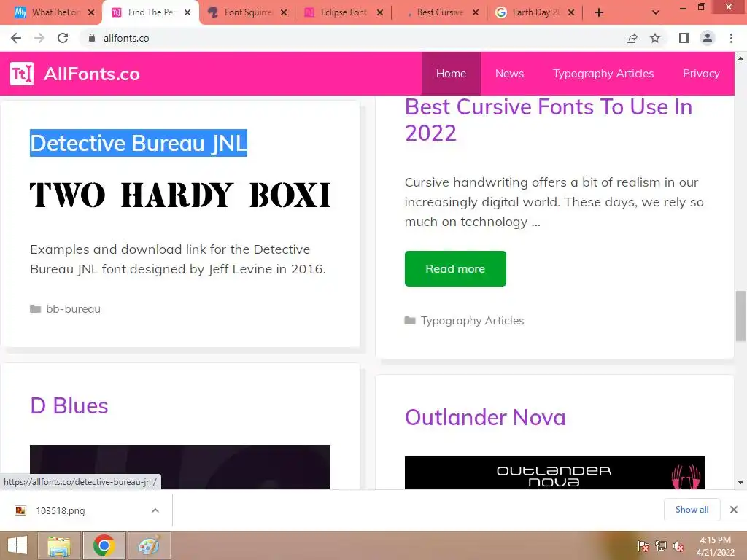Screen dimensions: 747x560
Task: Open File Explorer from taskbar
Action: 59,545
